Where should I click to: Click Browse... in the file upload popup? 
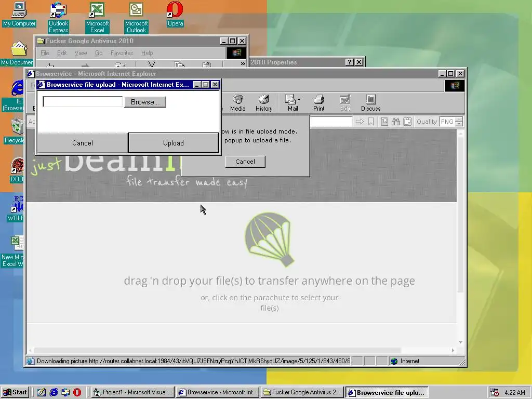click(x=145, y=102)
